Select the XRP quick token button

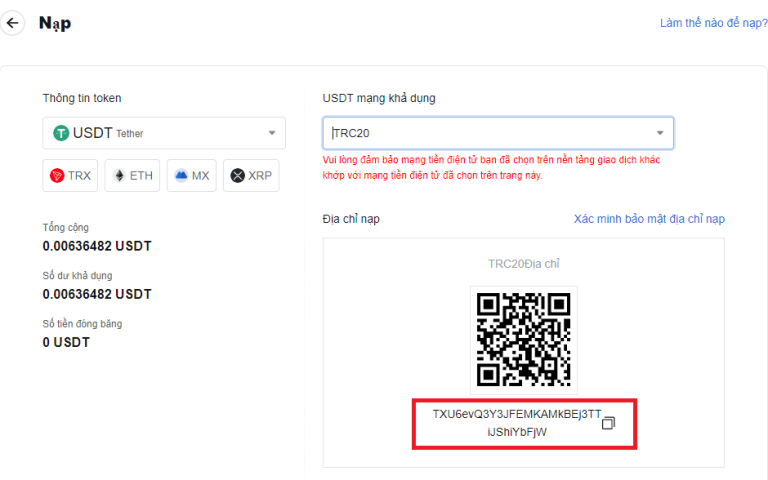pyautogui.click(x=251, y=175)
